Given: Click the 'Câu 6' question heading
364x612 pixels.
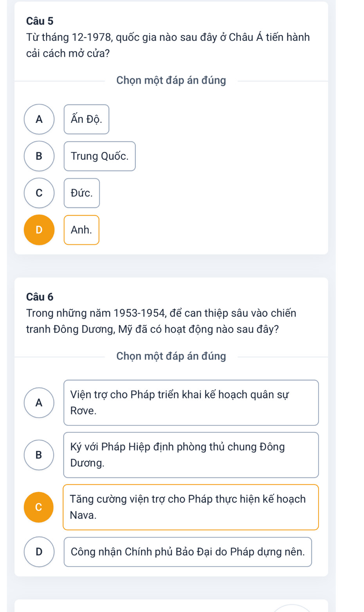Looking at the screenshot, I should click(40, 297).
